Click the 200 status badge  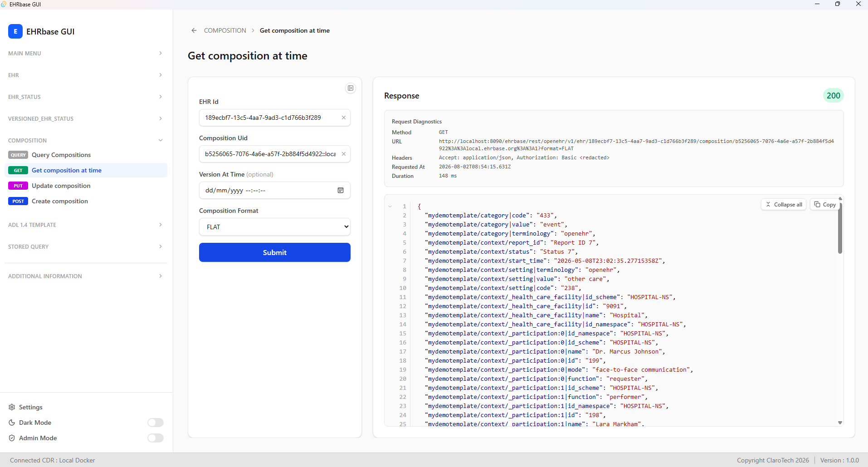pos(834,96)
